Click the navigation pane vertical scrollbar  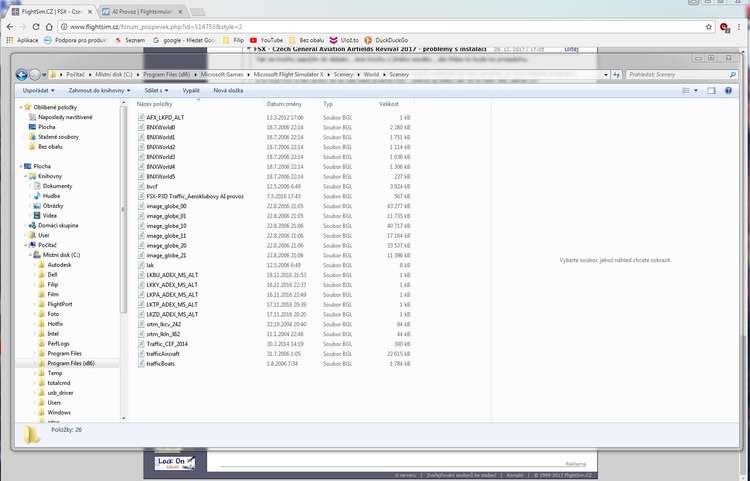pyautogui.click(x=123, y=210)
